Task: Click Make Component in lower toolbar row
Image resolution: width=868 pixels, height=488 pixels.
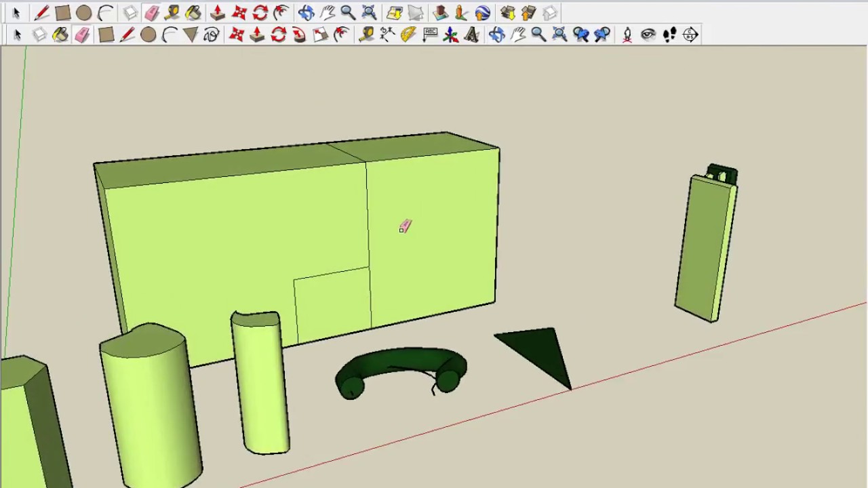Action: point(39,35)
